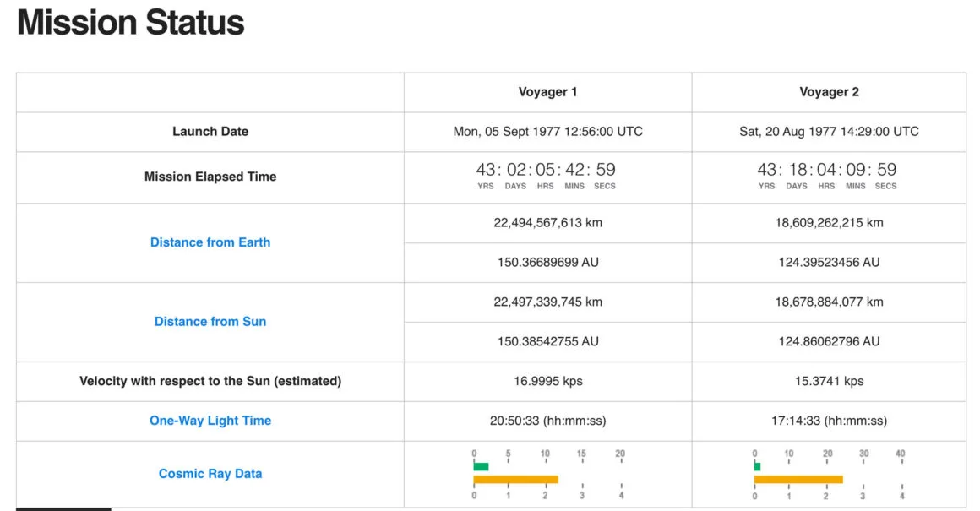980x511 pixels.
Task: Follow the One-Way Light Time link
Action: pos(210,421)
